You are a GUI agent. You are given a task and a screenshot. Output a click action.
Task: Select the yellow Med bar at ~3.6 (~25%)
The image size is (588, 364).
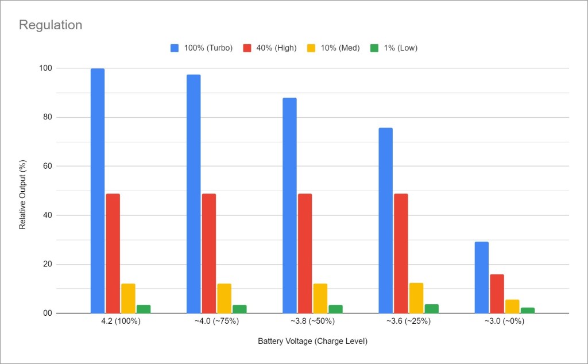click(416, 298)
